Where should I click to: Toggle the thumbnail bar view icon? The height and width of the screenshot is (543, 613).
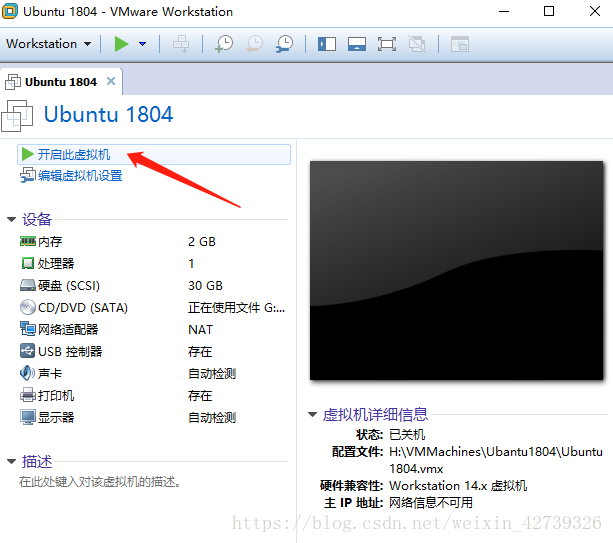(357, 44)
